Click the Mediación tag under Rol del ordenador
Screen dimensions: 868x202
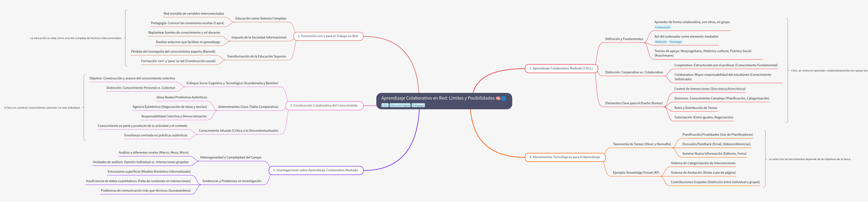[661, 42]
